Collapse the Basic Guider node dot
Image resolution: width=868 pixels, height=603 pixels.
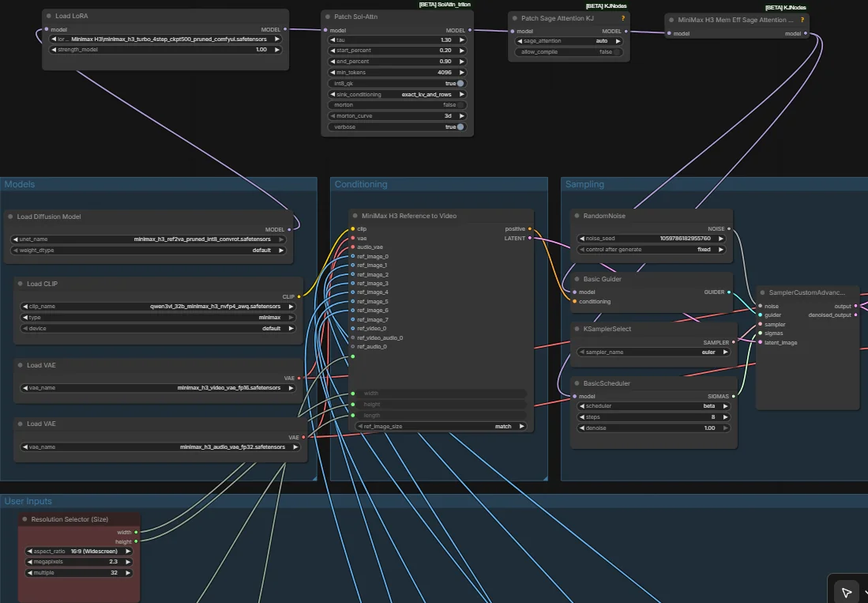tap(577, 279)
